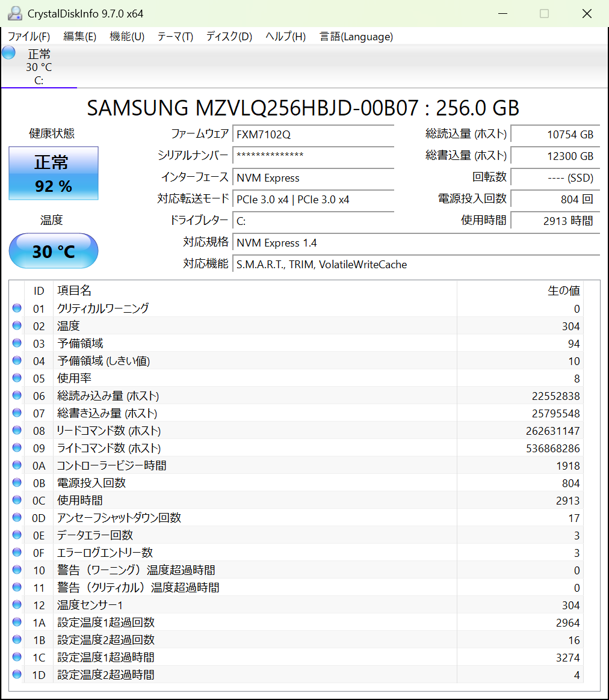Click the 正常 92 % health status button
The image size is (609, 700).
click(54, 173)
